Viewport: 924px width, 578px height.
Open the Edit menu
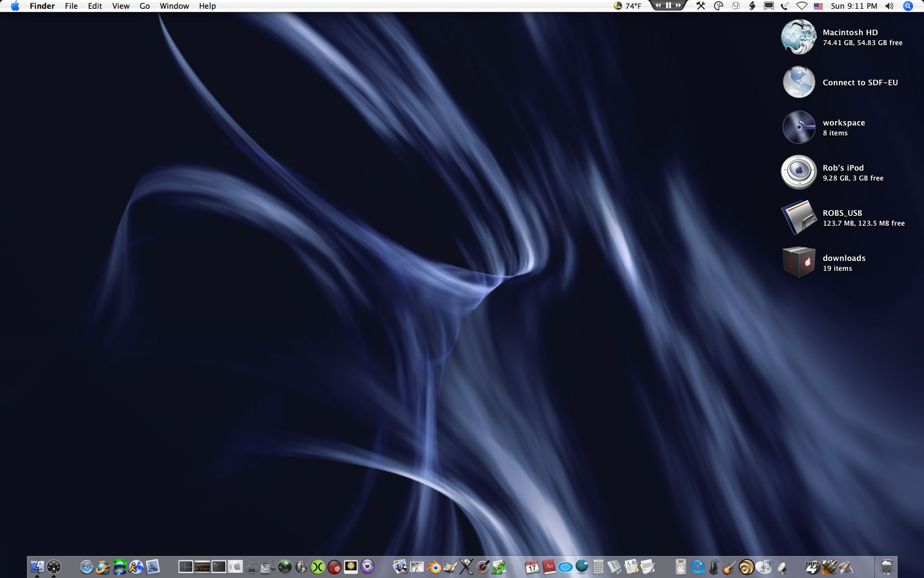coord(95,6)
